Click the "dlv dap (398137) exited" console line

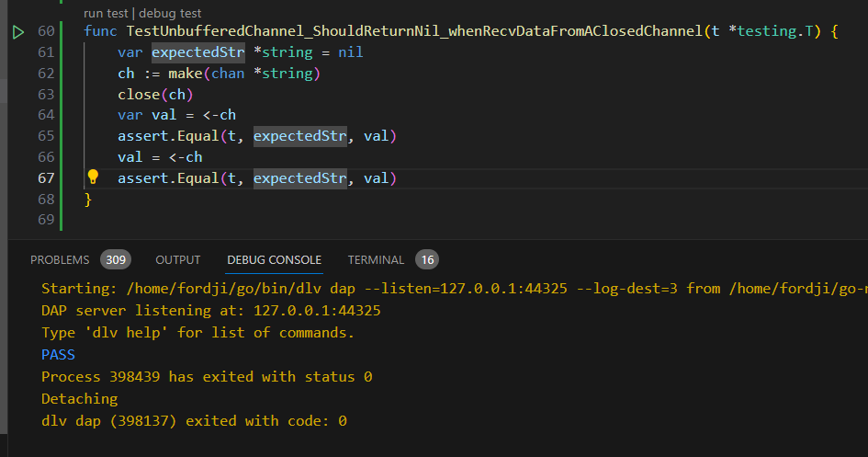[194, 421]
